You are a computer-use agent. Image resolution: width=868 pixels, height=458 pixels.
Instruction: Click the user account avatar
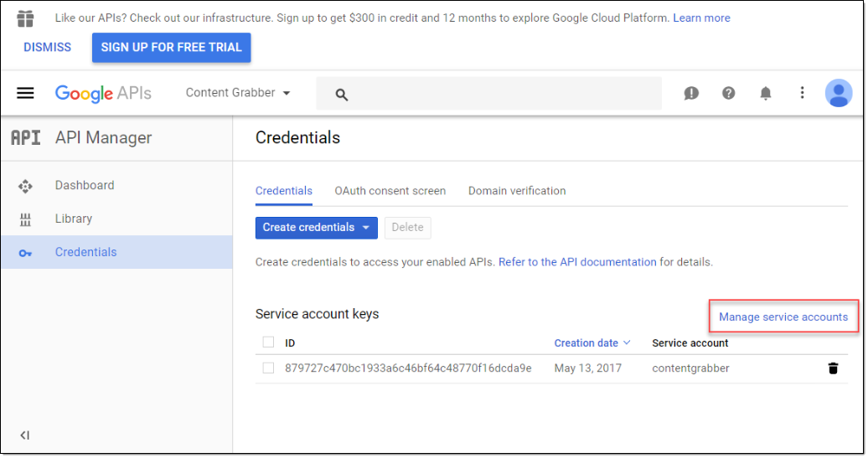[x=838, y=93]
